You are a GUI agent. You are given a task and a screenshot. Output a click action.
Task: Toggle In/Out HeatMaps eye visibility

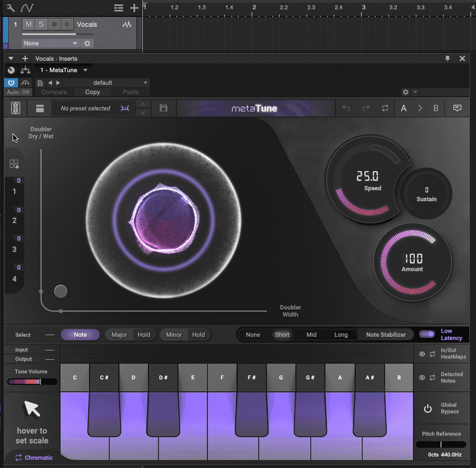(422, 354)
